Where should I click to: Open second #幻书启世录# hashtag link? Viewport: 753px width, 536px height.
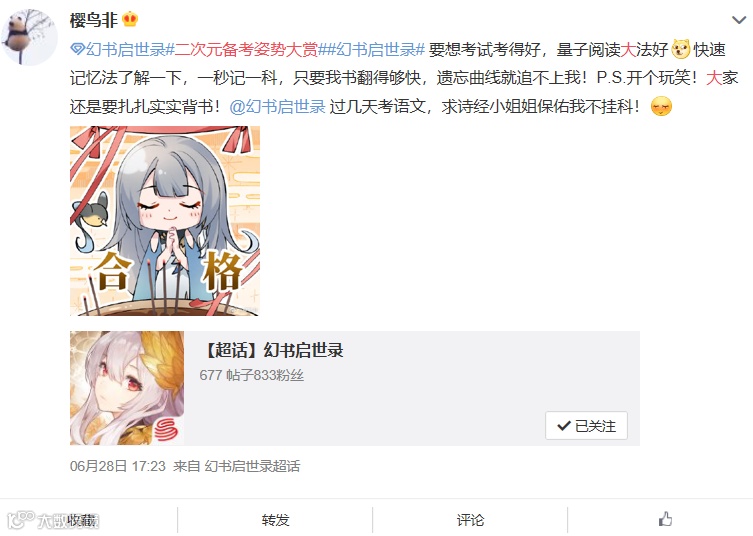point(376,49)
